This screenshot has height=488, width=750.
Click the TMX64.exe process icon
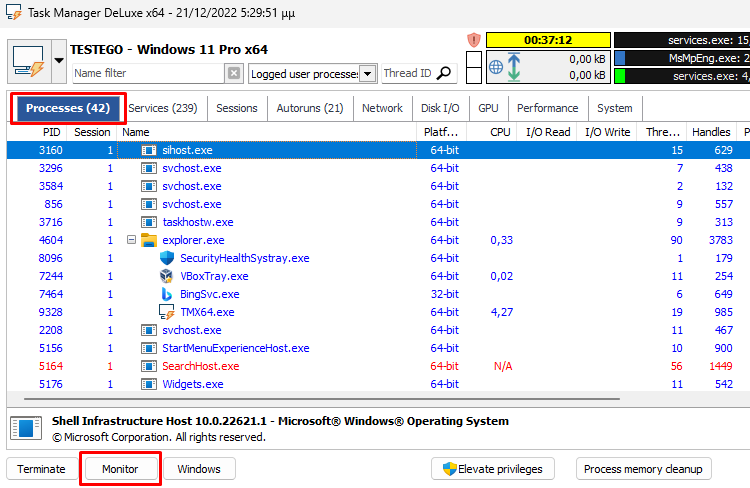point(166,312)
